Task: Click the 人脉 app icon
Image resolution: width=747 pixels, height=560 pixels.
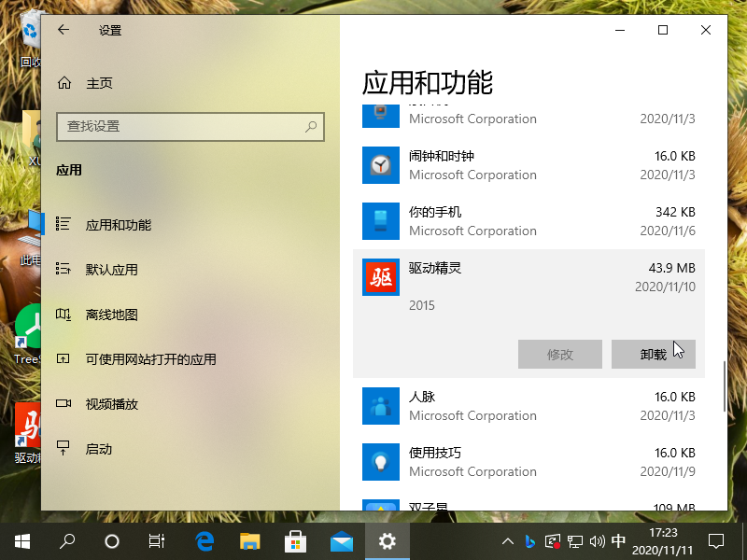Action: pos(381,406)
